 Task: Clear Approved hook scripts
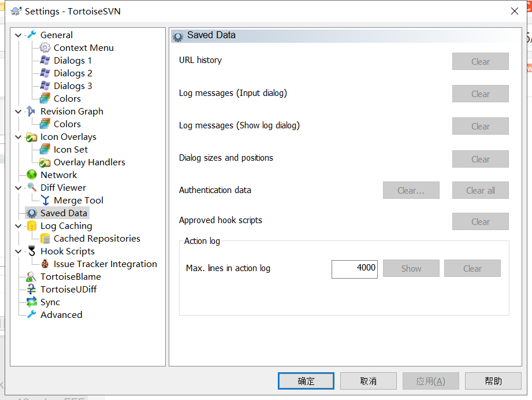[480, 221]
